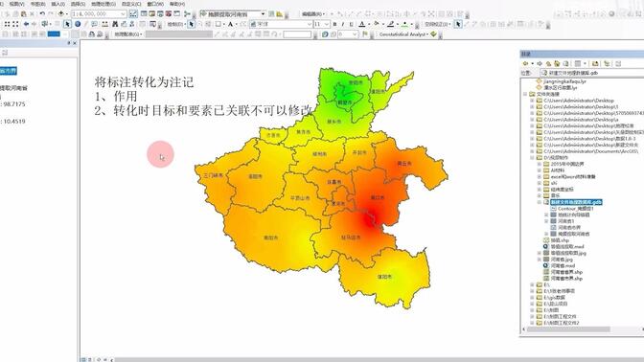Screen dimensions: 644x362
Task: Expand the 2015年中国边界 folder node
Action: [x=540, y=164]
